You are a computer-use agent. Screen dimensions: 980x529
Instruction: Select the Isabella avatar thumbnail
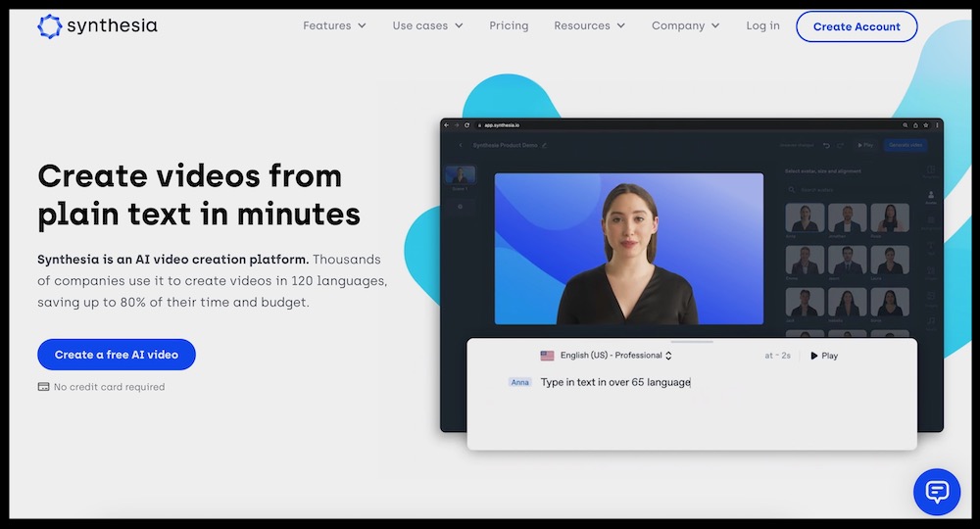click(847, 303)
